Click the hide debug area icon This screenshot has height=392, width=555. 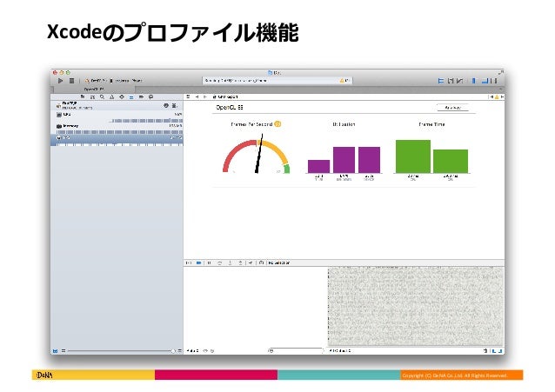pos(189,262)
